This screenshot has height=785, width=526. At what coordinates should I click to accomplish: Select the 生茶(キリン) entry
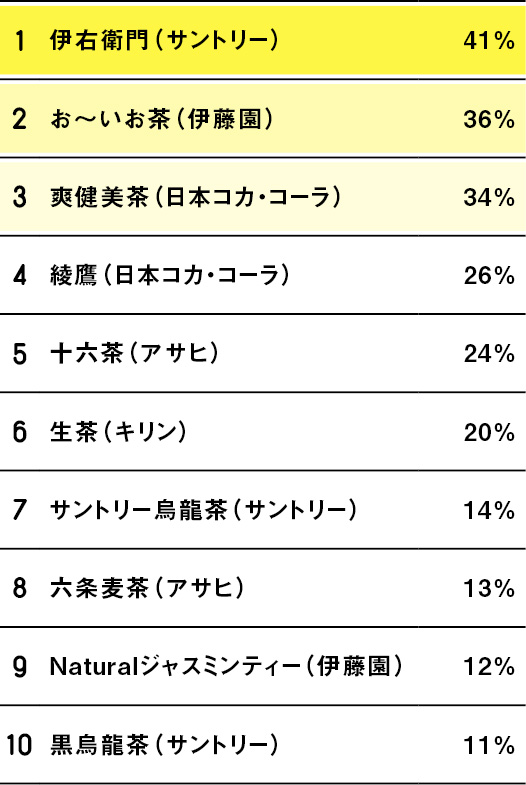(x=118, y=432)
